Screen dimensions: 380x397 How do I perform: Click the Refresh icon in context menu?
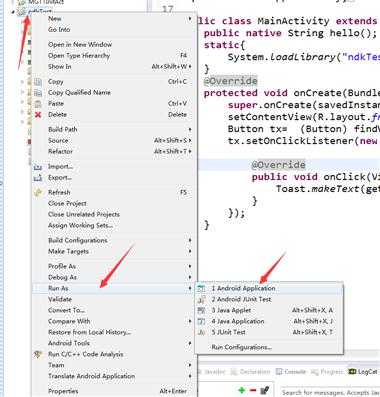[x=38, y=192]
